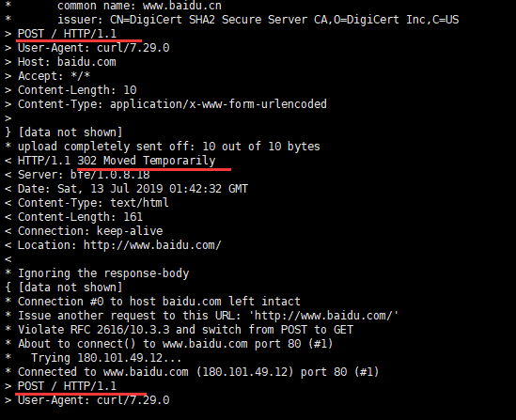This screenshot has height=420, width=516.
Task: Click the 302 Moved Temporarily status text
Action: 146,161
